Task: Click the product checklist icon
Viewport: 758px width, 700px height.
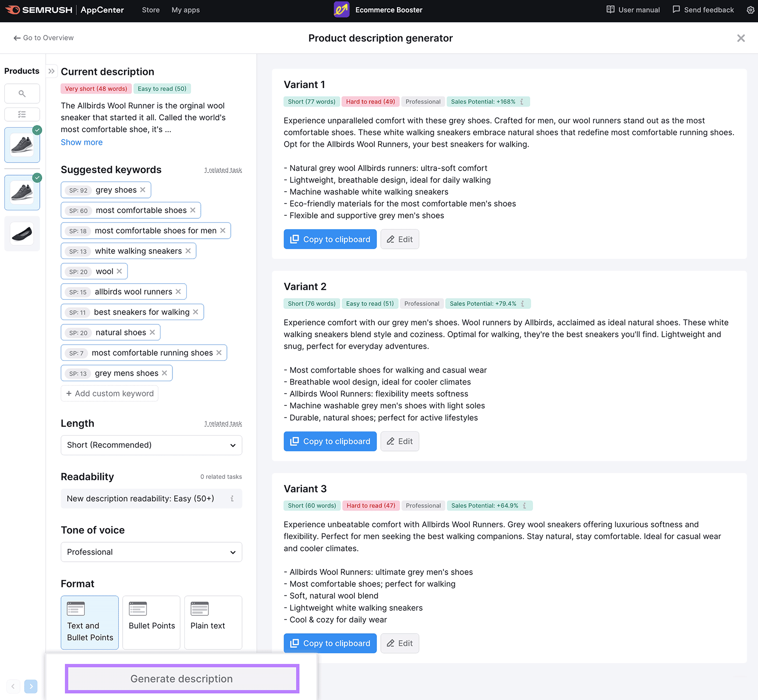Action: click(x=22, y=114)
